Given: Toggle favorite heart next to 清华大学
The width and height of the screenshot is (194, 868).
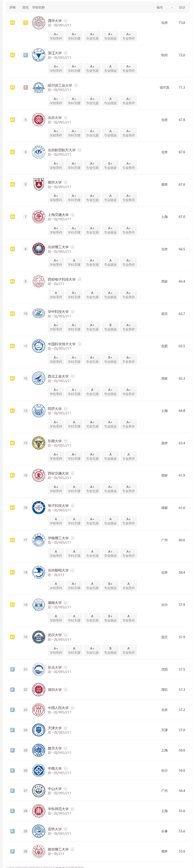Looking at the screenshot, I should (x=66, y=21).
